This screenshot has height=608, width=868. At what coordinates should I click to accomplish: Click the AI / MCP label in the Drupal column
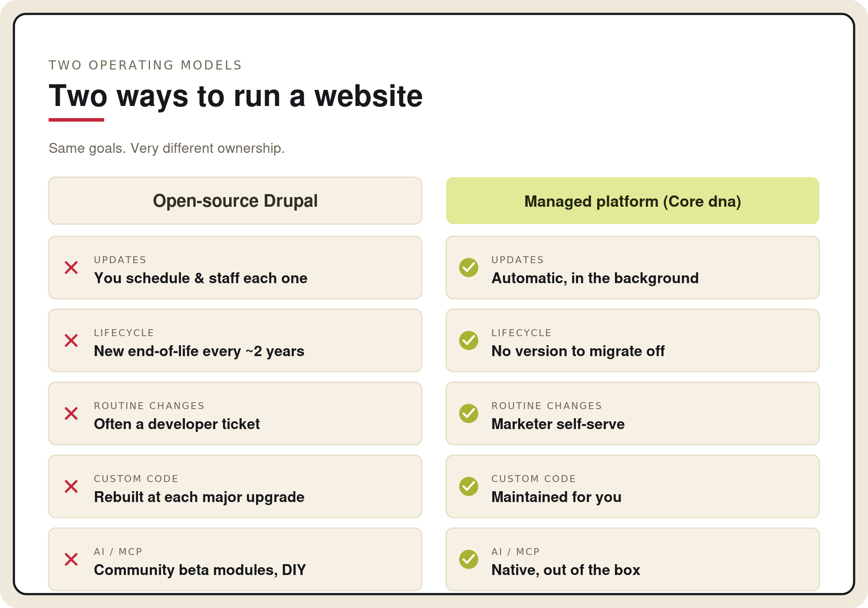118,552
